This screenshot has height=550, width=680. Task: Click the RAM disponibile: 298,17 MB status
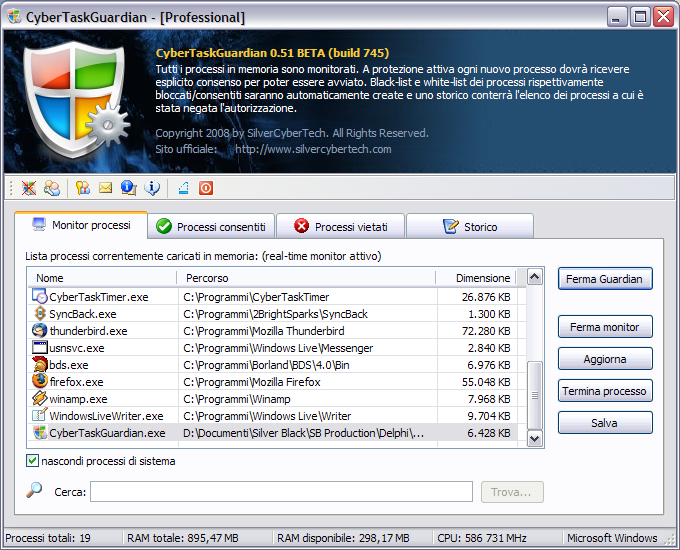click(343, 538)
